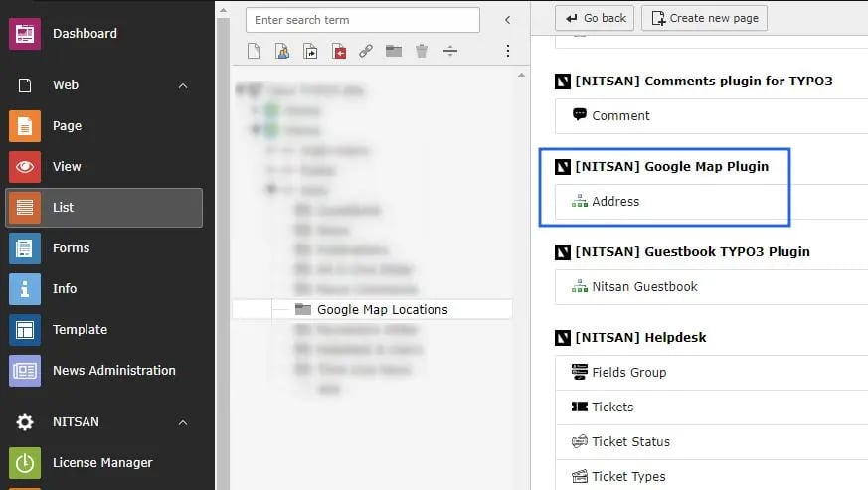
Task: Click the Go back button
Action: click(x=595, y=18)
